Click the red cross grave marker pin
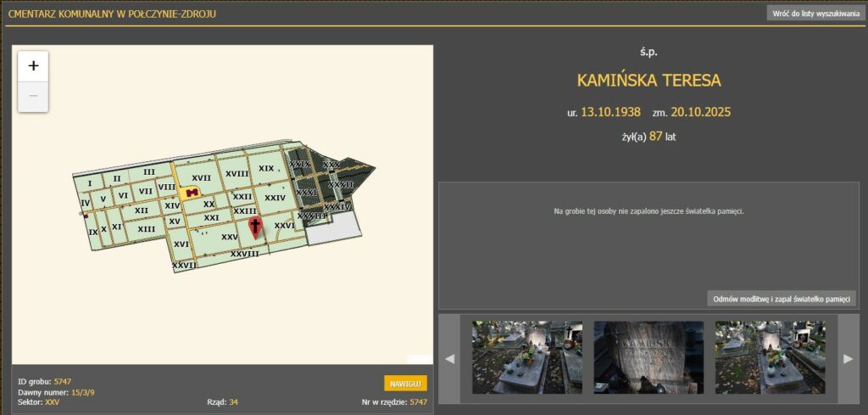The width and height of the screenshot is (868, 415). (255, 226)
